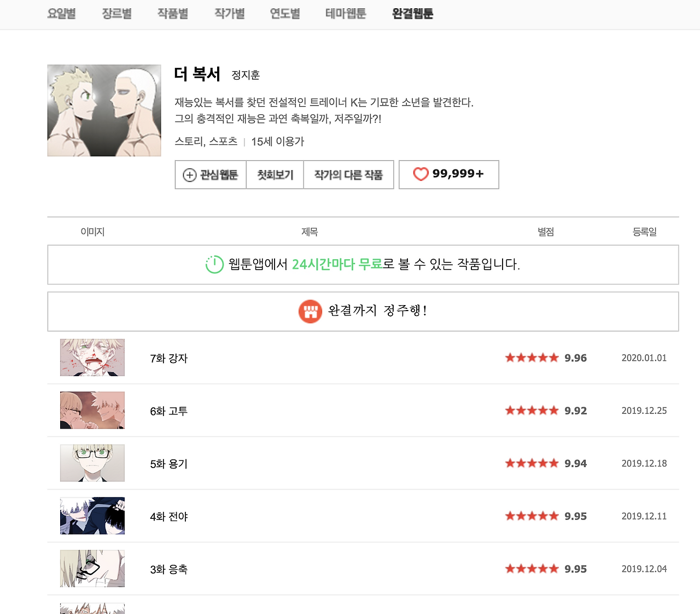Screen dimensions: 700x614
Task: Go to the 작가별 tab
Action: [x=230, y=14]
